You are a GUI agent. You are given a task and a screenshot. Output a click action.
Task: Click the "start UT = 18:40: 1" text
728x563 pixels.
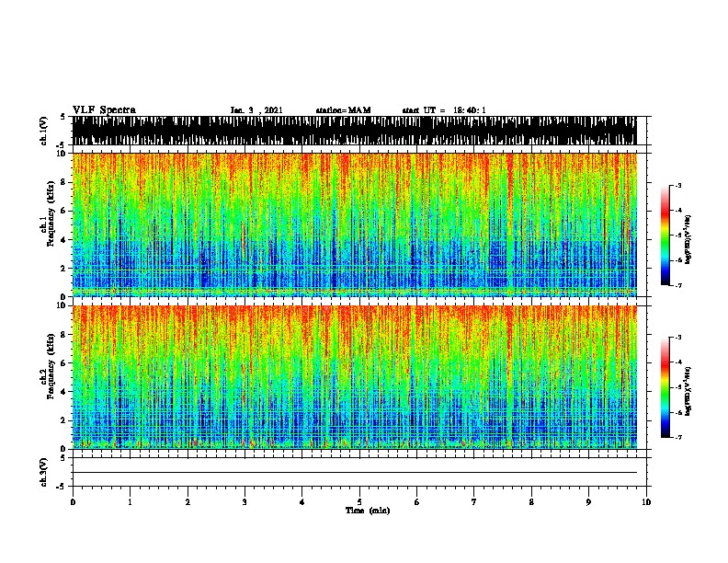click(x=444, y=110)
